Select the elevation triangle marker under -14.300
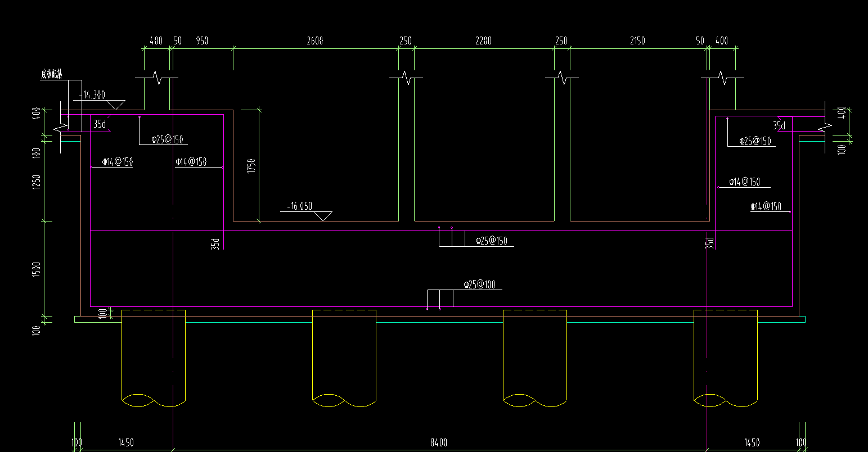The height and width of the screenshot is (452, 868). (x=115, y=105)
